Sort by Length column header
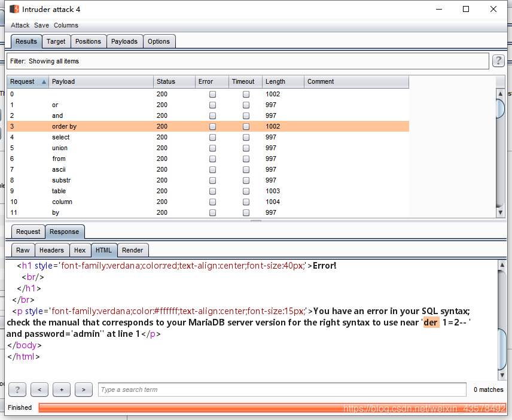The width and height of the screenshot is (512, 420). (283, 81)
